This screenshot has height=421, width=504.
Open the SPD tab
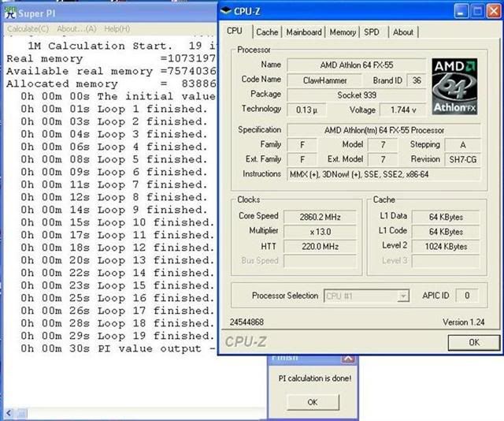click(372, 32)
